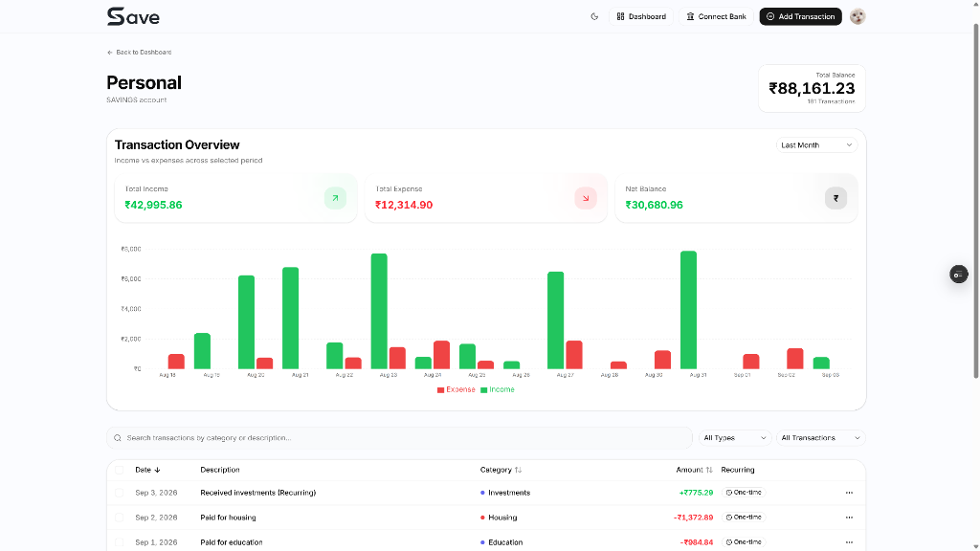This screenshot has width=980, height=551.
Task: Click Total Expense value ₹12,314.90
Action: tap(404, 205)
